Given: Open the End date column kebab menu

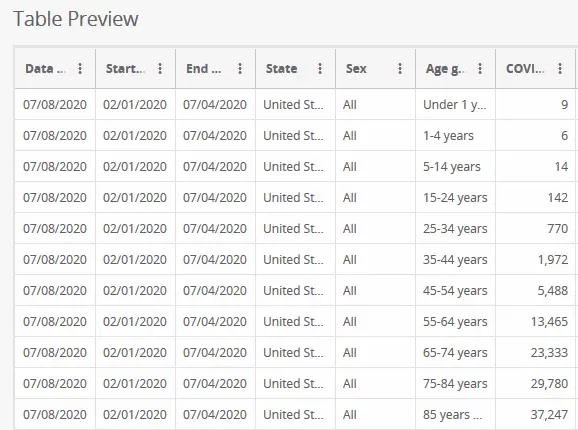Looking at the screenshot, I should 240,69.
